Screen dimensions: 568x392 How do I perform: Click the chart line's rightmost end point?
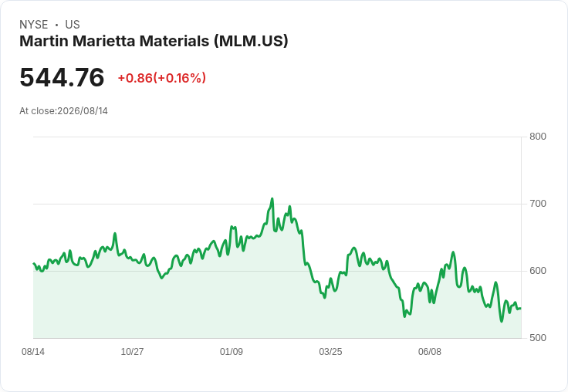click(x=521, y=309)
